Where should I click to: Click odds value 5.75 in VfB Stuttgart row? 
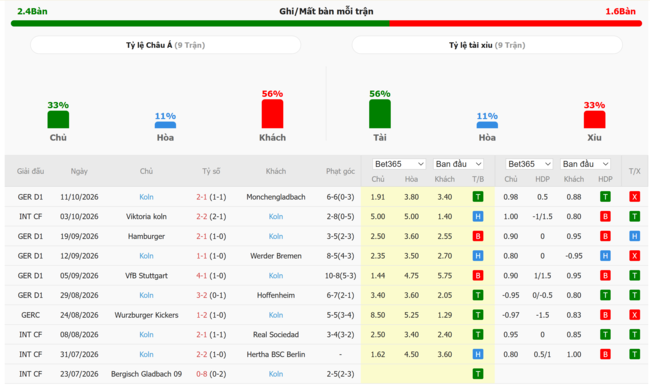(444, 276)
